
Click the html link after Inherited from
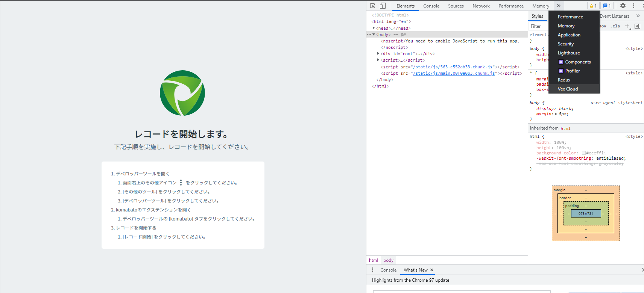(x=565, y=128)
